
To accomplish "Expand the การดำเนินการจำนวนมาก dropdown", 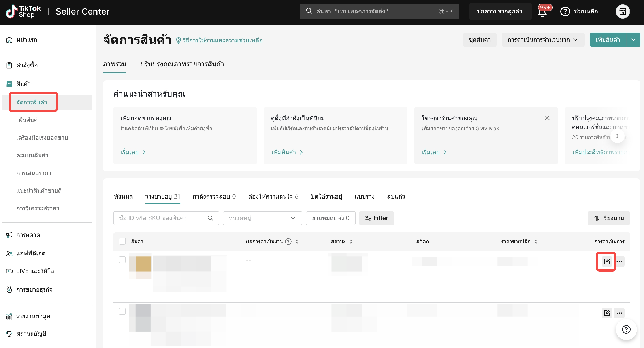I will [x=543, y=40].
